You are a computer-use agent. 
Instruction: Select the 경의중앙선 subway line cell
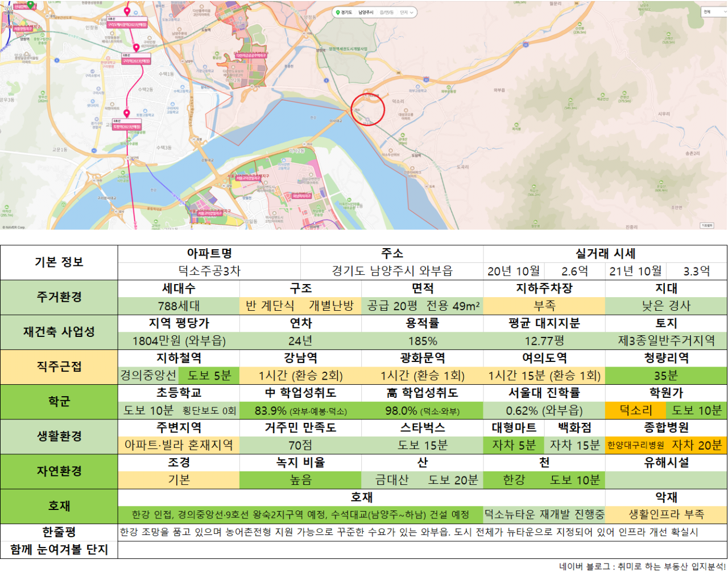(148, 376)
